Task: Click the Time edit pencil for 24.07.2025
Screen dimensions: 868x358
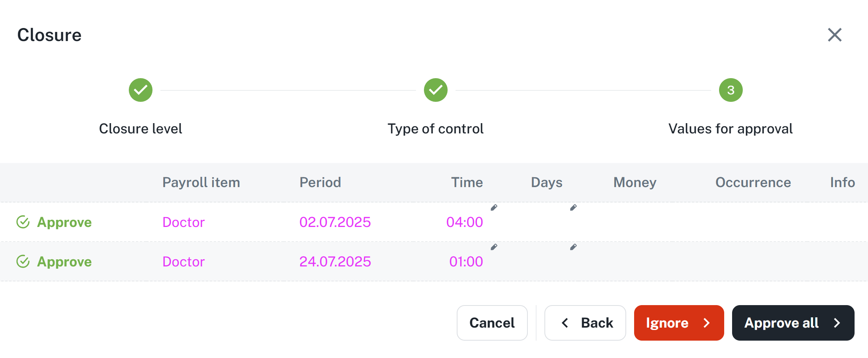Action: pyautogui.click(x=494, y=247)
